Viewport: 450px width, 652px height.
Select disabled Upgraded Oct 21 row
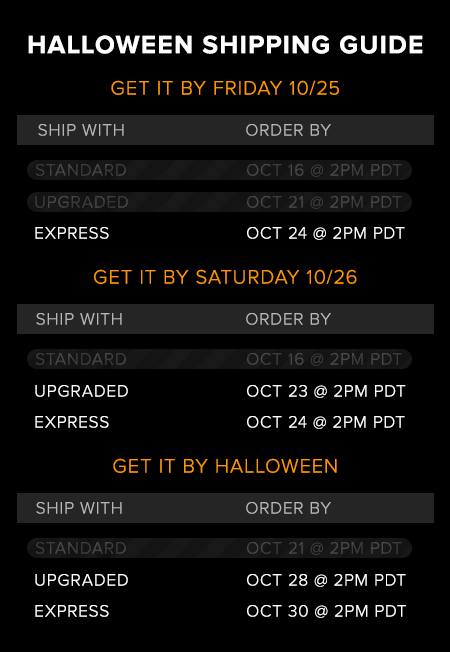click(219, 202)
